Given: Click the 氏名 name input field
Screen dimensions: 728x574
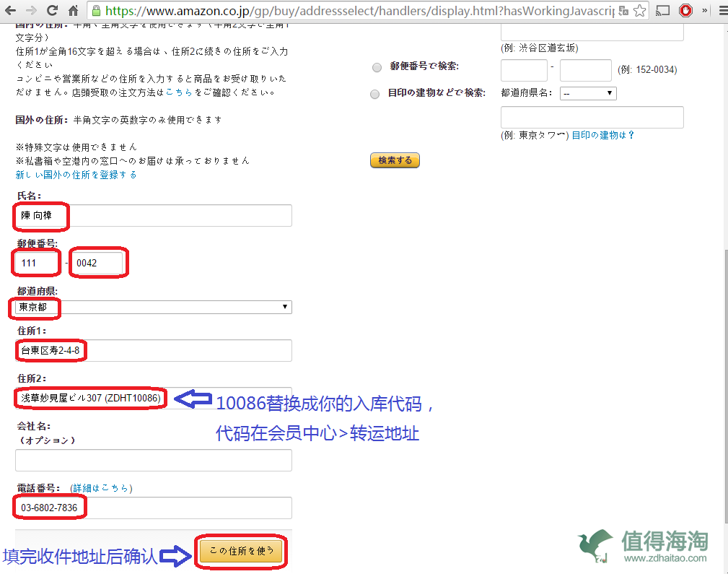Looking at the screenshot, I should pos(154,216).
